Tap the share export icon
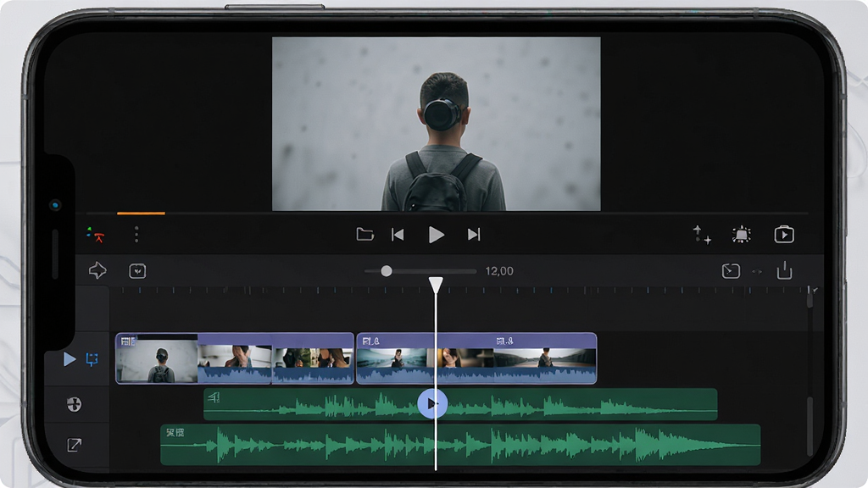 click(x=784, y=270)
